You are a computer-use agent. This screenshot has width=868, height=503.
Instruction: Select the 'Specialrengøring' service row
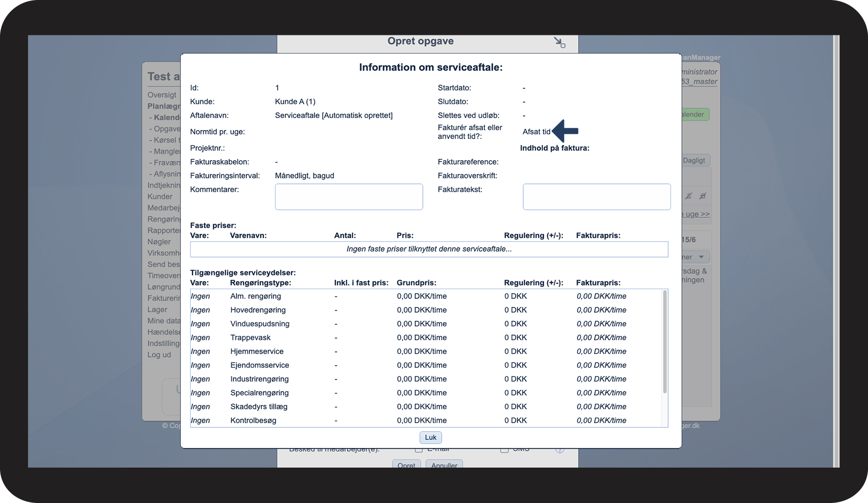pyautogui.click(x=426, y=393)
